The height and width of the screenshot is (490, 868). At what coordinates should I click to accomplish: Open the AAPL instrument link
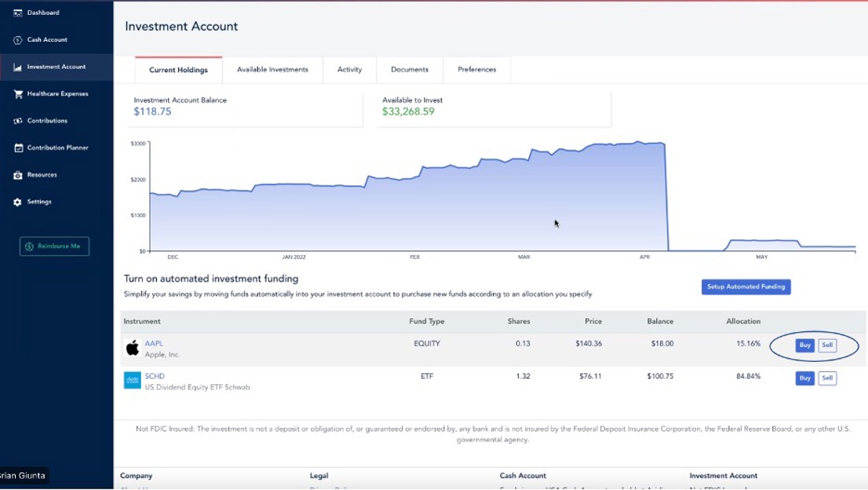pos(154,343)
